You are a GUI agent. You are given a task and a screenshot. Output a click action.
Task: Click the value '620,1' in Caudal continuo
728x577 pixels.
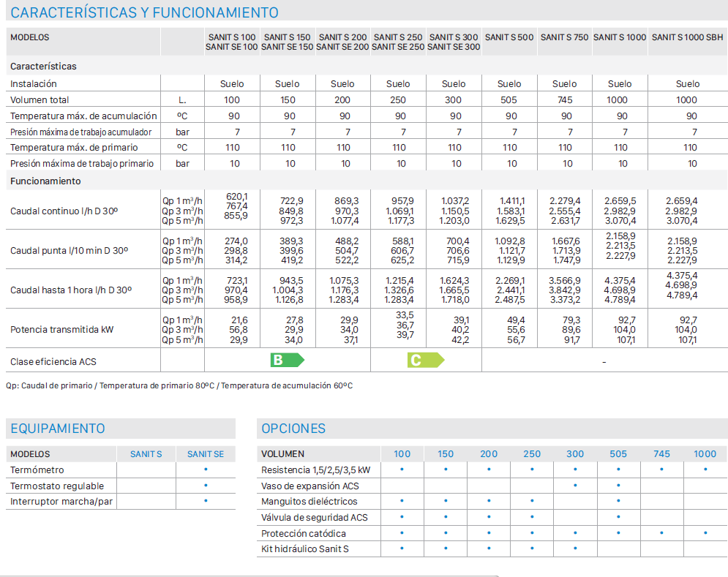[x=237, y=197]
